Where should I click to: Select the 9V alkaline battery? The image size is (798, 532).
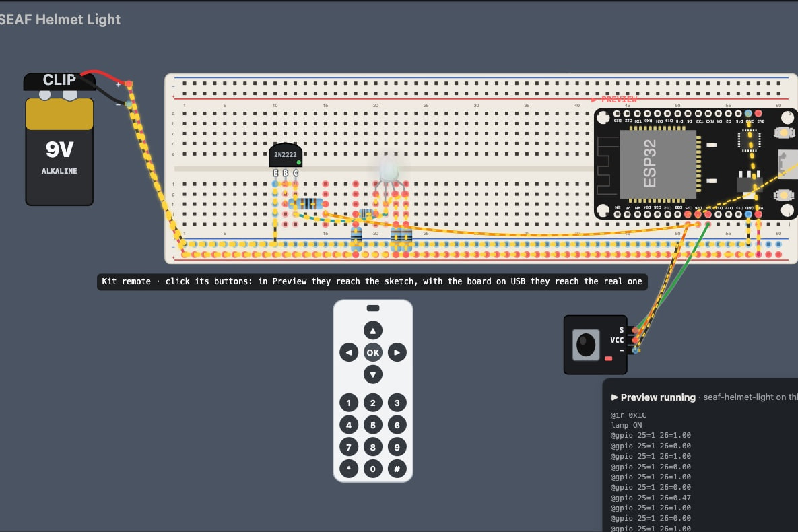59,152
